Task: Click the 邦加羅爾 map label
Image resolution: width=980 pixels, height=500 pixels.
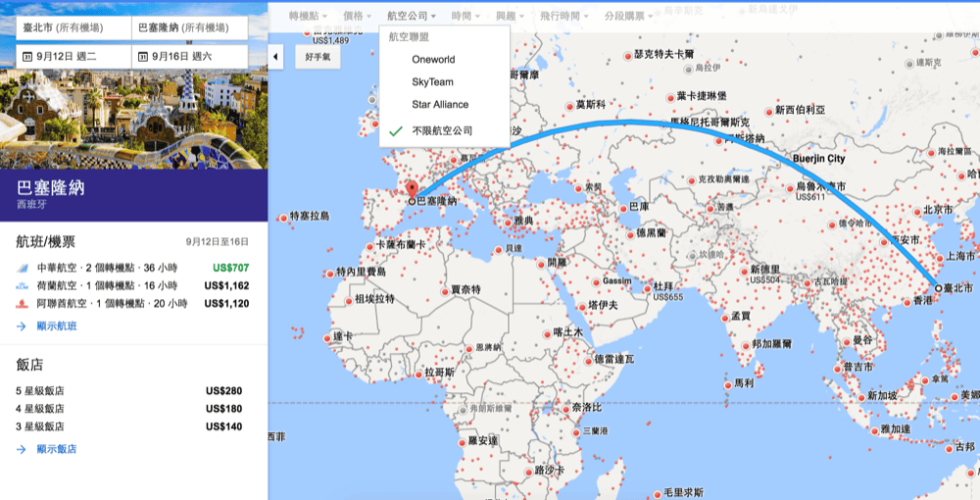Action: tap(772, 343)
